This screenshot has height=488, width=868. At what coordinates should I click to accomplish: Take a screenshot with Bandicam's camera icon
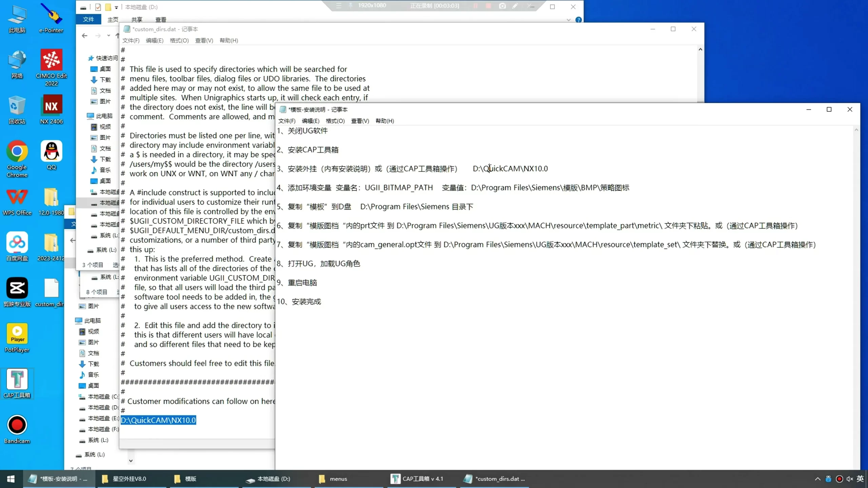click(x=502, y=6)
